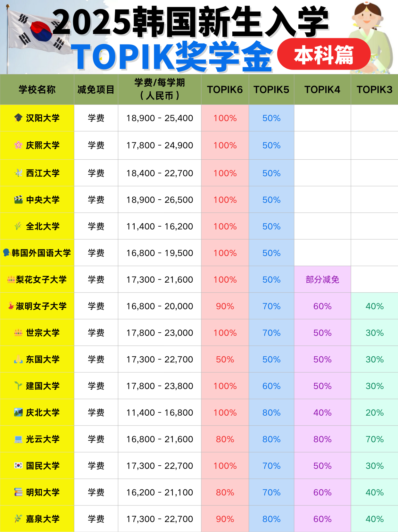Click the flower icon next to 庆熙大学
Image resolution: width=398 pixels, height=532 pixels.
(x=18, y=145)
